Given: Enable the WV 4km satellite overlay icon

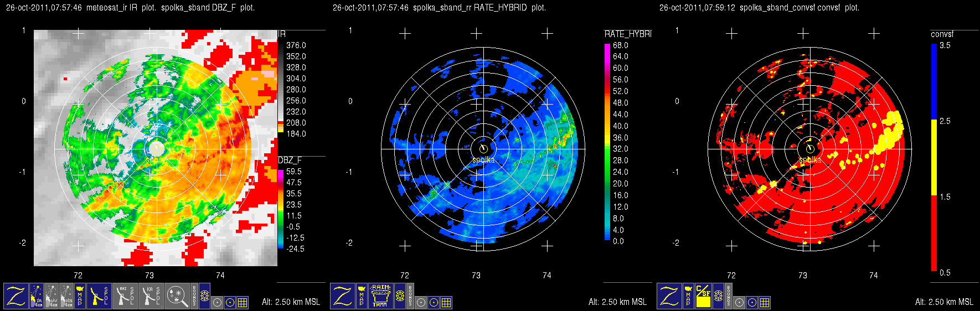Looking at the screenshot, I should pos(51,296).
